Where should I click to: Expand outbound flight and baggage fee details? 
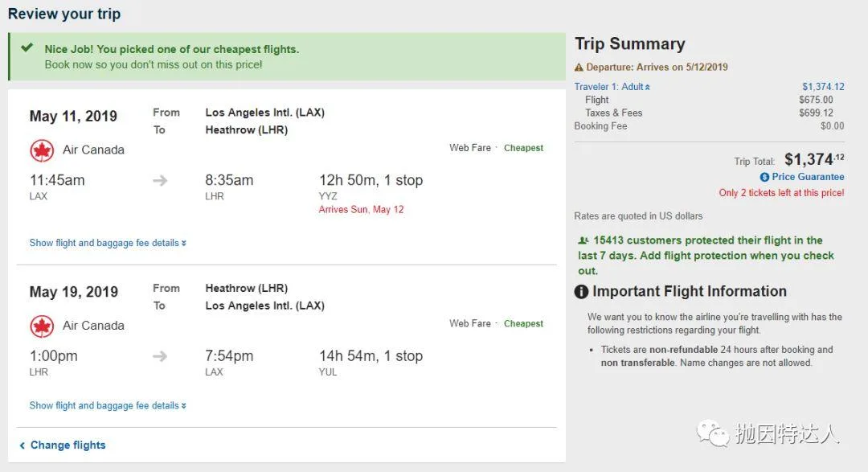click(x=108, y=243)
